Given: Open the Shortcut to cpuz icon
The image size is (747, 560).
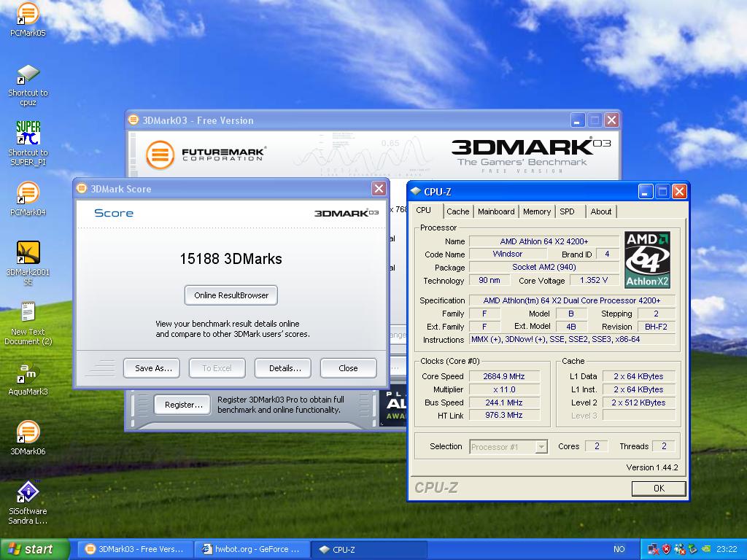Looking at the screenshot, I should pyautogui.click(x=28, y=86).
